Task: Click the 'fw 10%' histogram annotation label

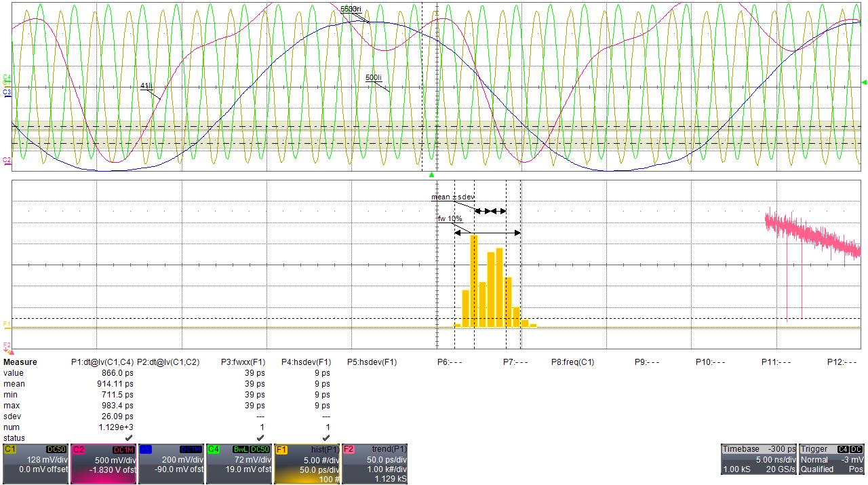Action: click(450, 219)
